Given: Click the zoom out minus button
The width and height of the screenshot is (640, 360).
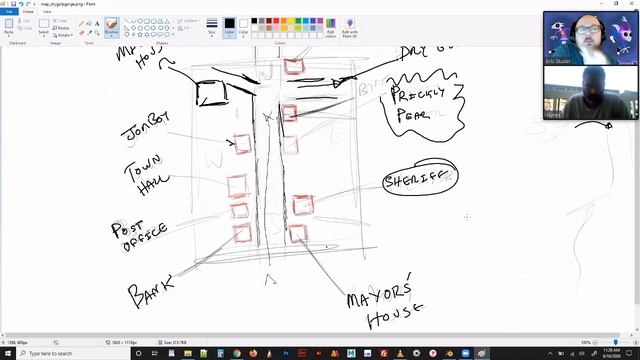Looking at the screenshot, I should [x=595, y=342].
